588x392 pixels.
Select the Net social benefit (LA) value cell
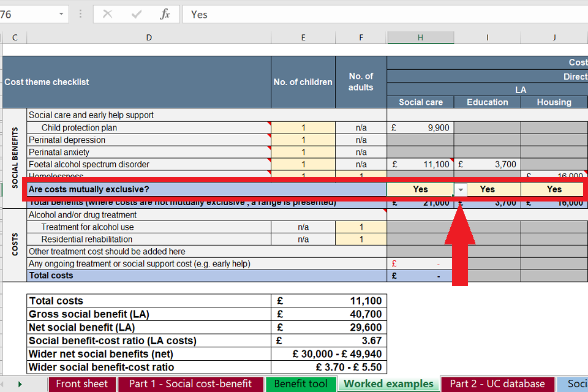coord(328,328)
